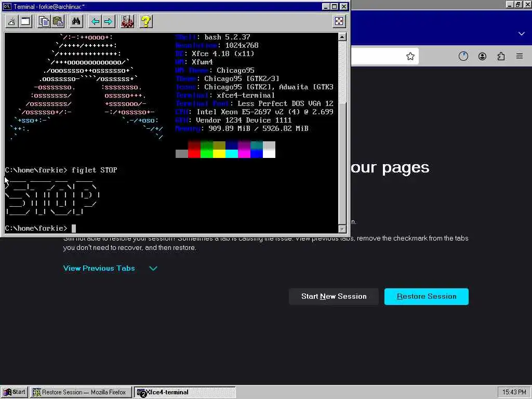Screen dimensions: 532x399
Task: Open the binoculars search tool
Action: [x=76, y=22]
